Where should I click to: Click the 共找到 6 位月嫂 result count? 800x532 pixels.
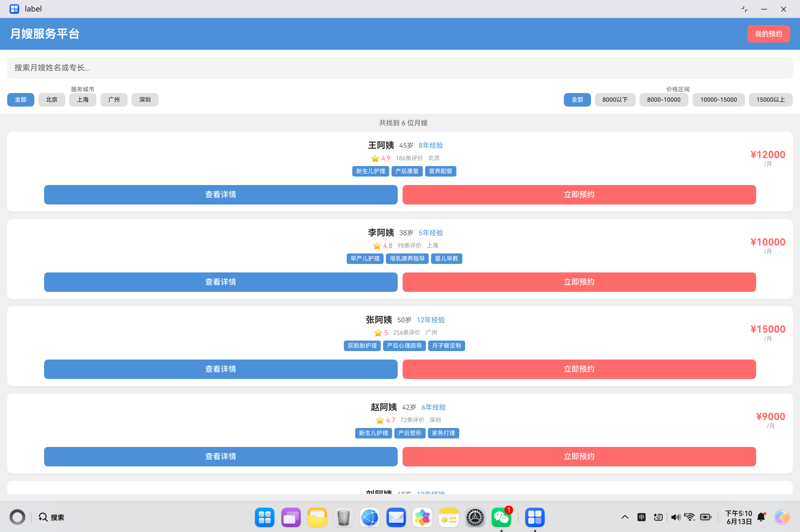click(x=403, y=123)
